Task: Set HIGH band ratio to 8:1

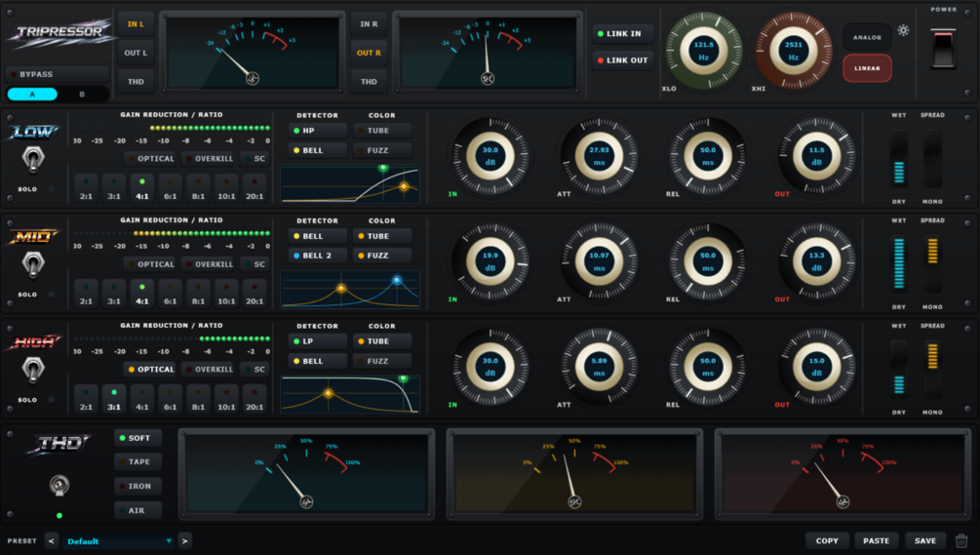Action: coord(198,399)
